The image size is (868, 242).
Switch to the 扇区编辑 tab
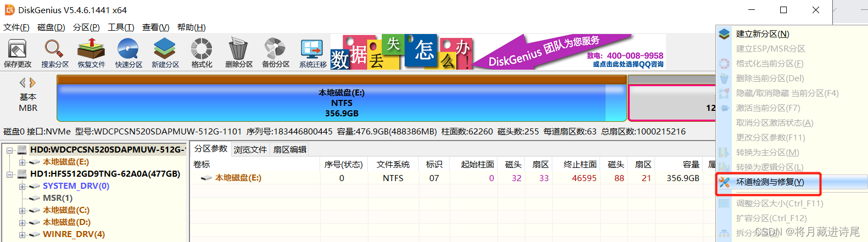pos(290,149)
